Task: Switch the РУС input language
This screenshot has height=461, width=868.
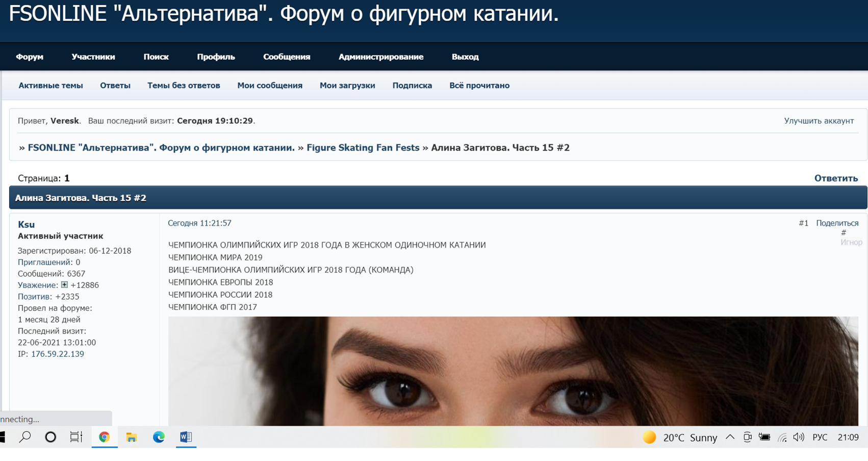Action: point(820,437)
